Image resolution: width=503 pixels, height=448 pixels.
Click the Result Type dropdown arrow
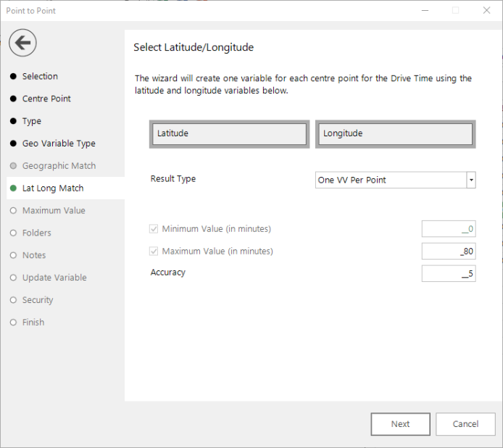[x=471, y=180]
